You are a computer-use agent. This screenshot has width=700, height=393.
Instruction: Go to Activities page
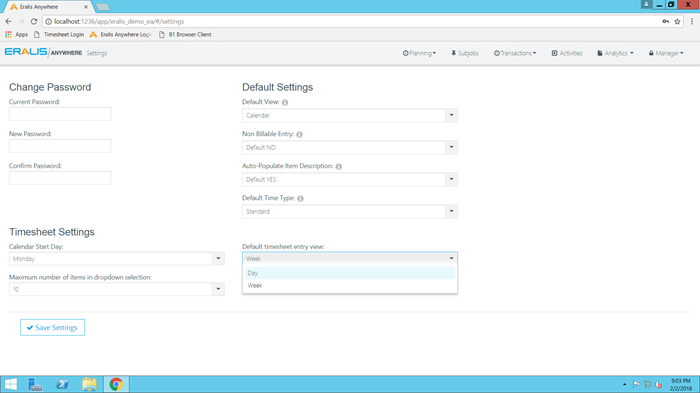(x=567, y=53)
